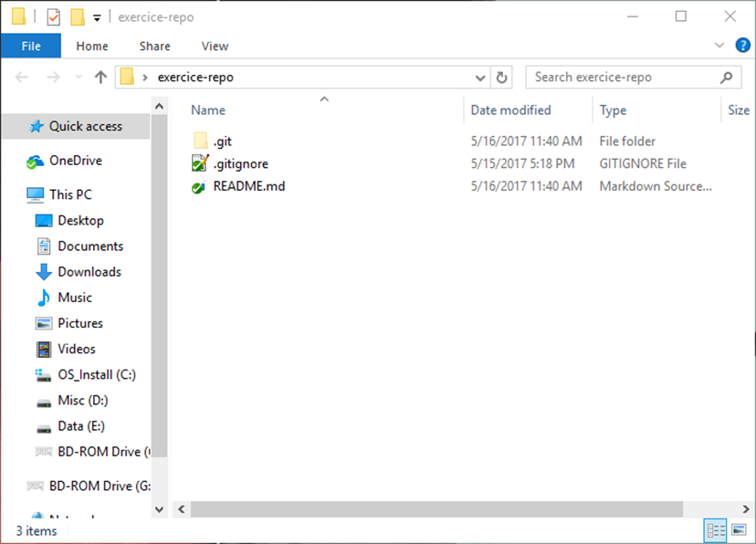Open the Share ribbon tab
The image size is (756, 544).
[155, 46]
